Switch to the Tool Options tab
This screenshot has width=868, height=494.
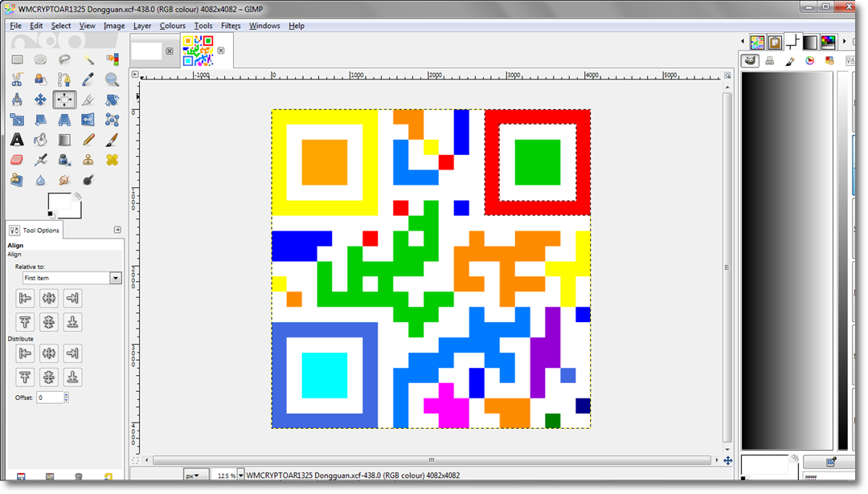pos(35,230)
